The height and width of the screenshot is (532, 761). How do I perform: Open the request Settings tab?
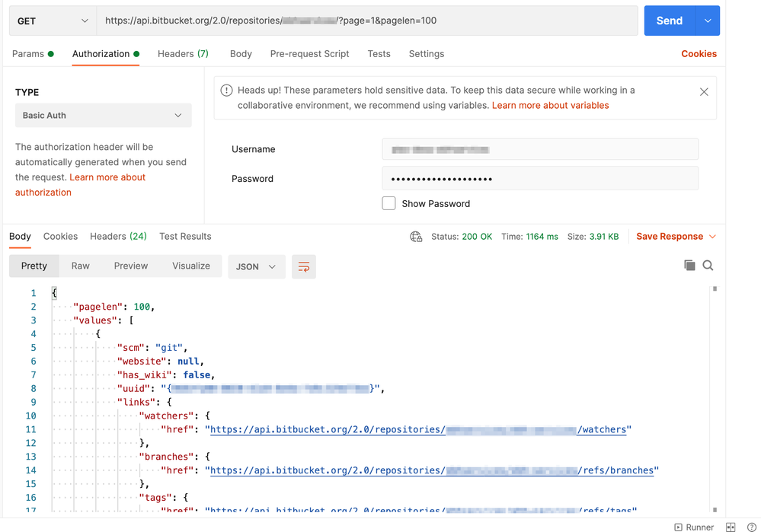426,54
